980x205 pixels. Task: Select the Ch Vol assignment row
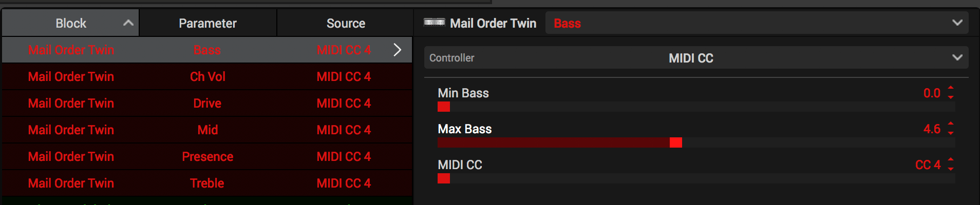207,76
